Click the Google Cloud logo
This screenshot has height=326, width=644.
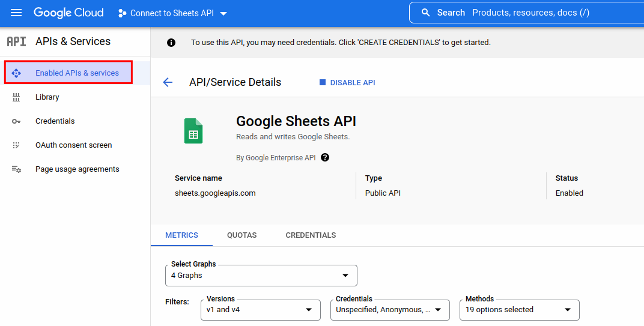click(68, 13)
